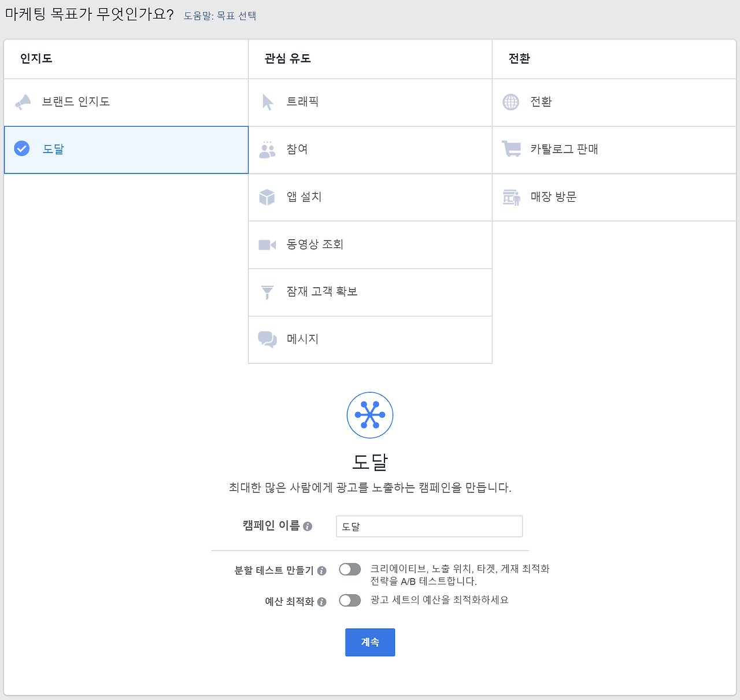Image resolution: width=740 pixels, height=700 pixels.
Task: Click info icon beside 예산 최적화
Action: click(x=322, y=602)
